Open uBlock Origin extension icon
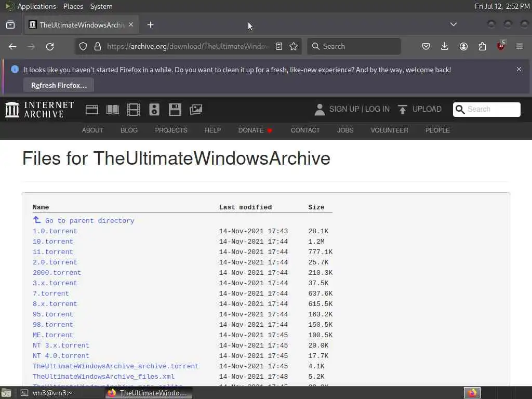This screenshot has width=532, height=399. click(501, 46)
